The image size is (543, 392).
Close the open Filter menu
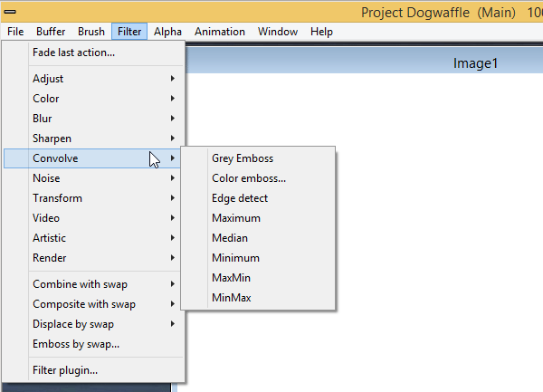pos(129,32)
